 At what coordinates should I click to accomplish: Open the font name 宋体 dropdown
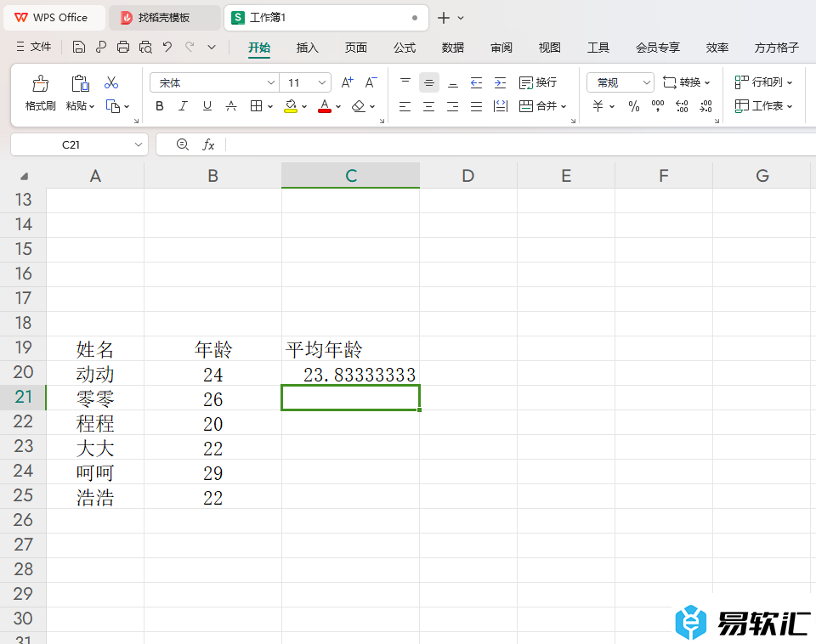(270, 82)
